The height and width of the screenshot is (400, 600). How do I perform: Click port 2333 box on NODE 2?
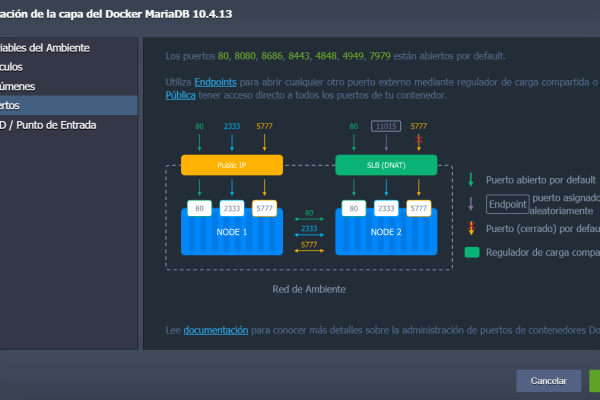pos(386,208)
